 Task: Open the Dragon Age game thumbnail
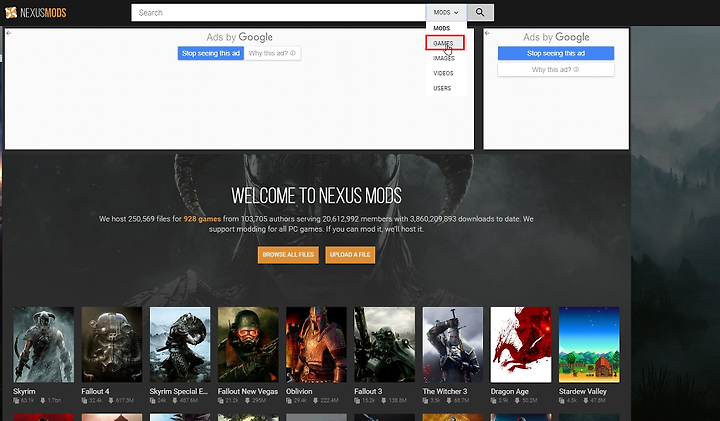[x=521, y=345]
